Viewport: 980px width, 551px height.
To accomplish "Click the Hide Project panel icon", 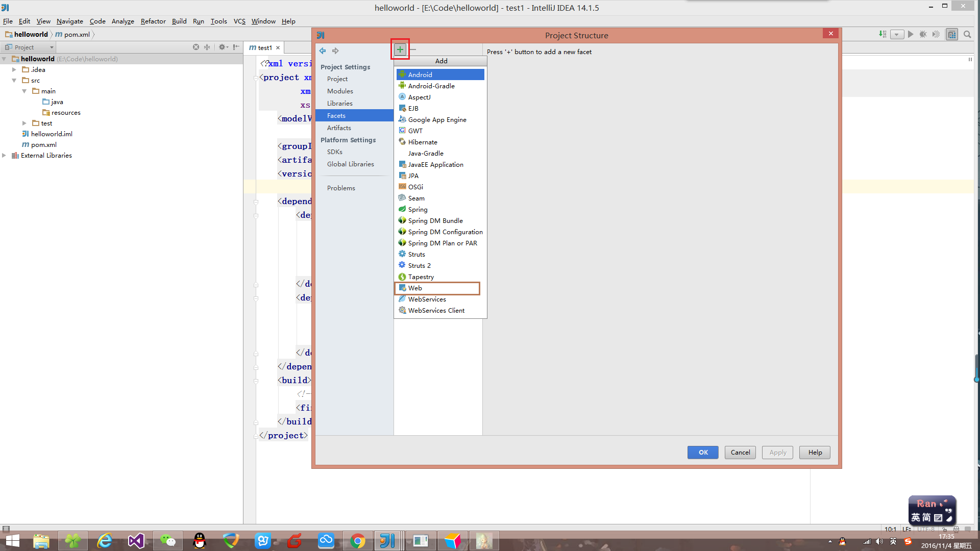I will (236, 47).
